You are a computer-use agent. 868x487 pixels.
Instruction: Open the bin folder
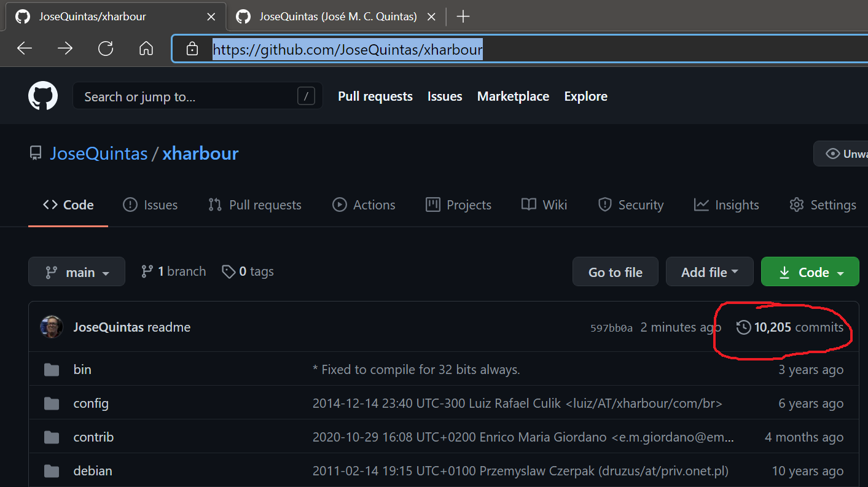(82, 370)
